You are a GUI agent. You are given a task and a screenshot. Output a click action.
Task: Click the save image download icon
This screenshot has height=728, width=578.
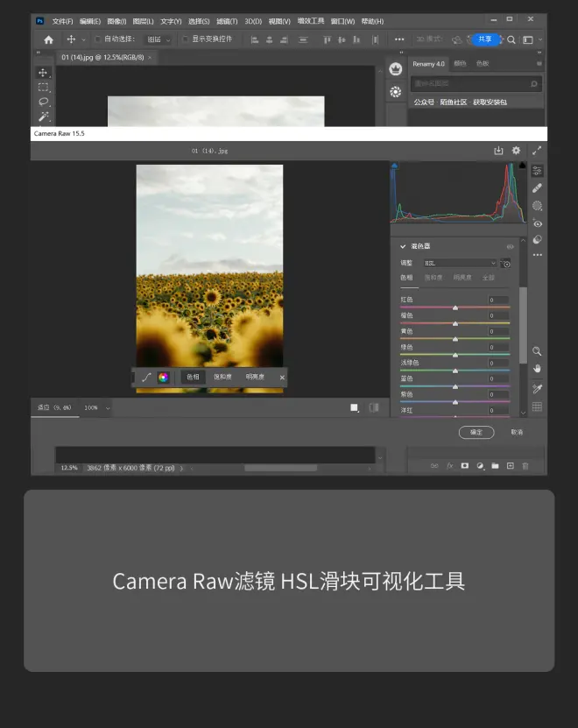(498, 151)
